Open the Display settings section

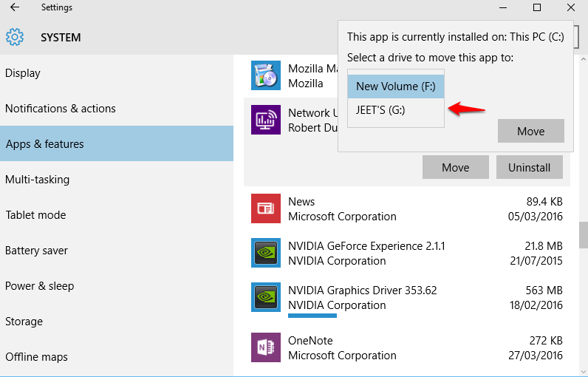click(117, 72)
